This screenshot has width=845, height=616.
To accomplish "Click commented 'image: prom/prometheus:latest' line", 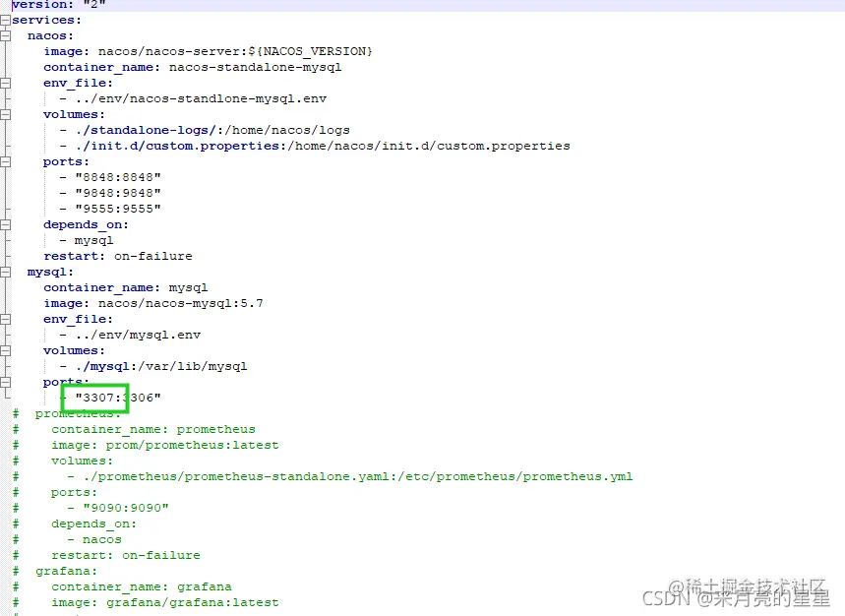I will click(x=165, y=445).
